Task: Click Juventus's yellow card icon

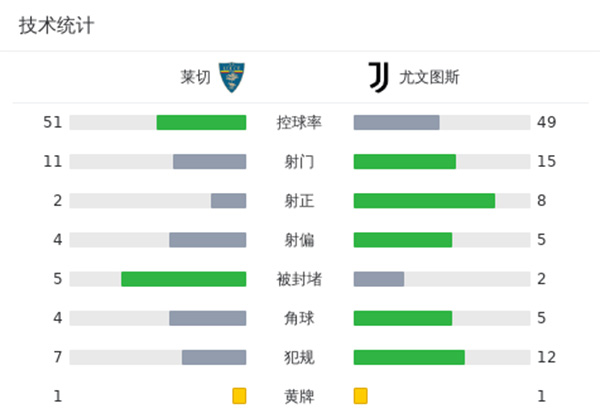Action: tap(360, 396)
